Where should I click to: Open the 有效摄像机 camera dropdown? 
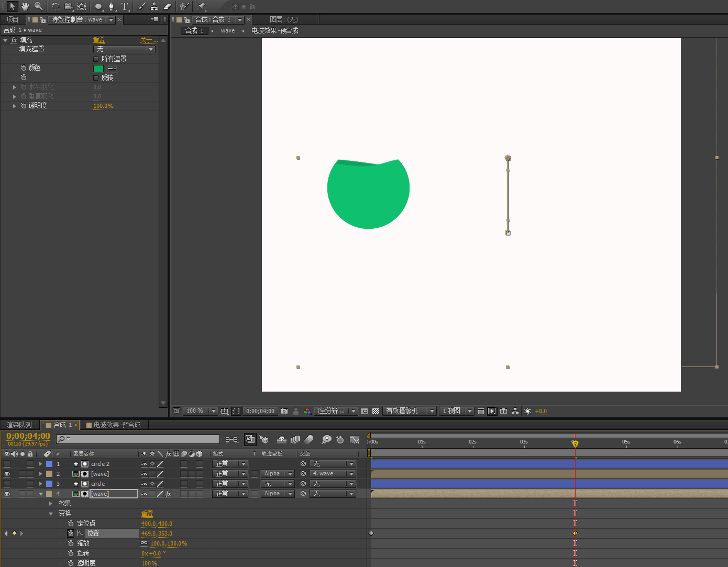click(x=410, y=412)
